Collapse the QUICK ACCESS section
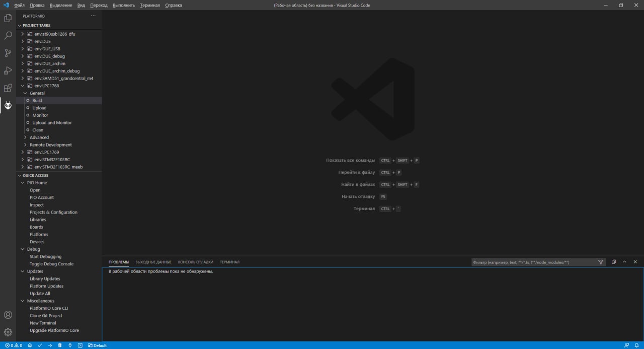 pos(20,175)
